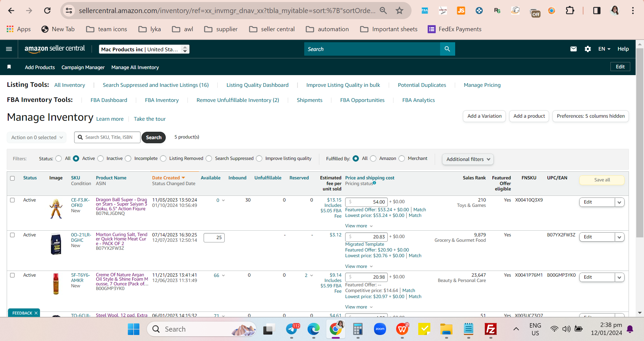Open Campaign Manager menu item
Image resolution: width=644 pixels, height=341 pixels.
tap(83, 67)
